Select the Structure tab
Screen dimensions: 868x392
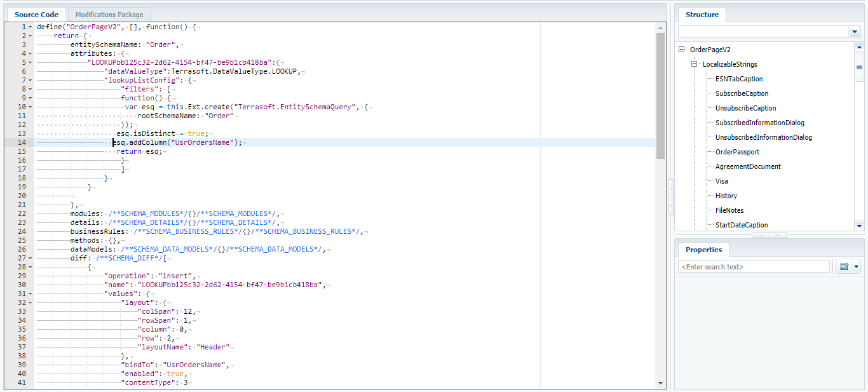702,14
